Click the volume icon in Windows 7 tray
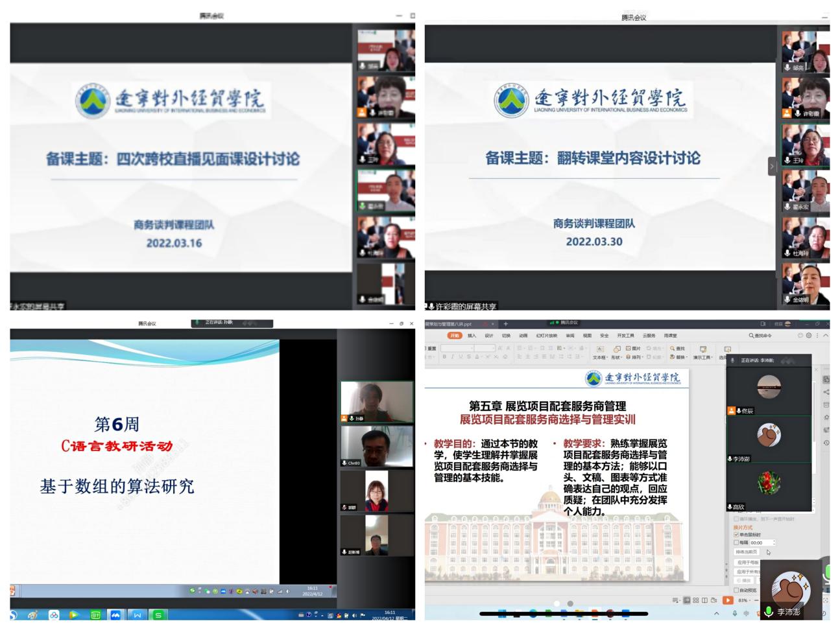 (354, 615)
